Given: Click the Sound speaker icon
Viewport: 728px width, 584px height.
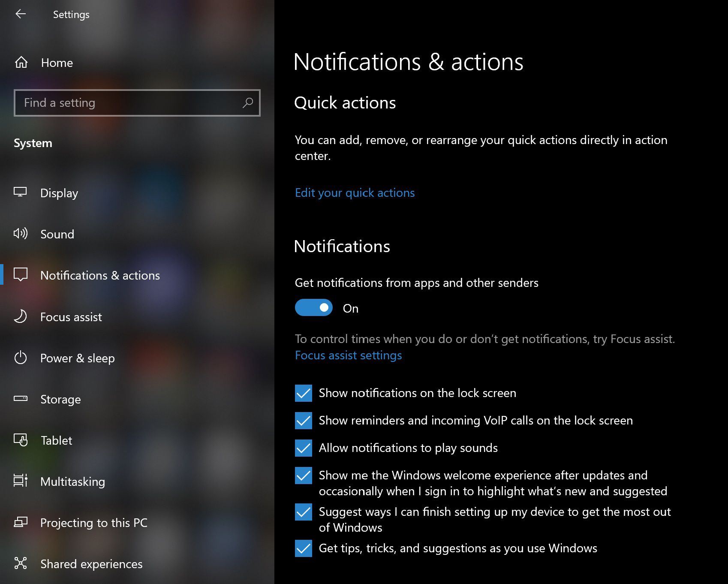Looking at the screenshot, I should point(20,234).
